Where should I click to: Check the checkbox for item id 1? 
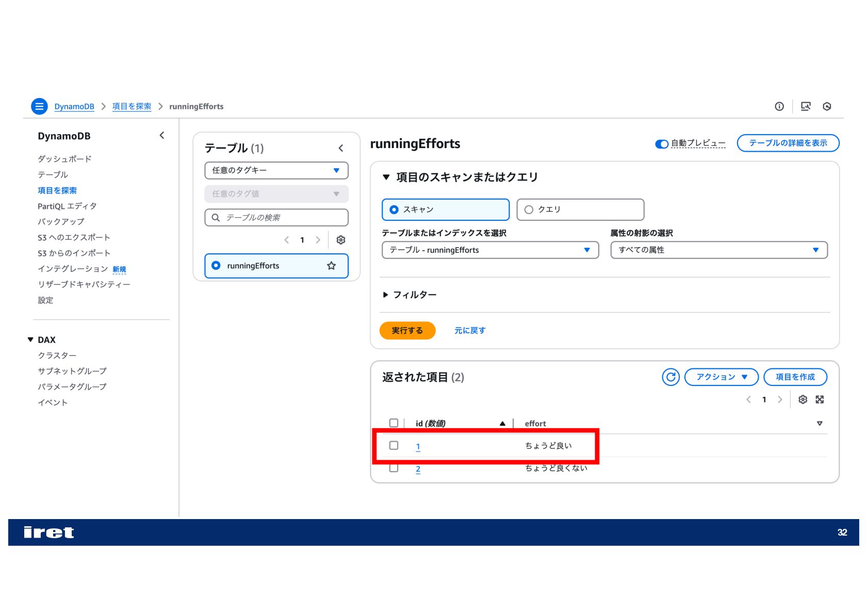(x=394, y=445)
